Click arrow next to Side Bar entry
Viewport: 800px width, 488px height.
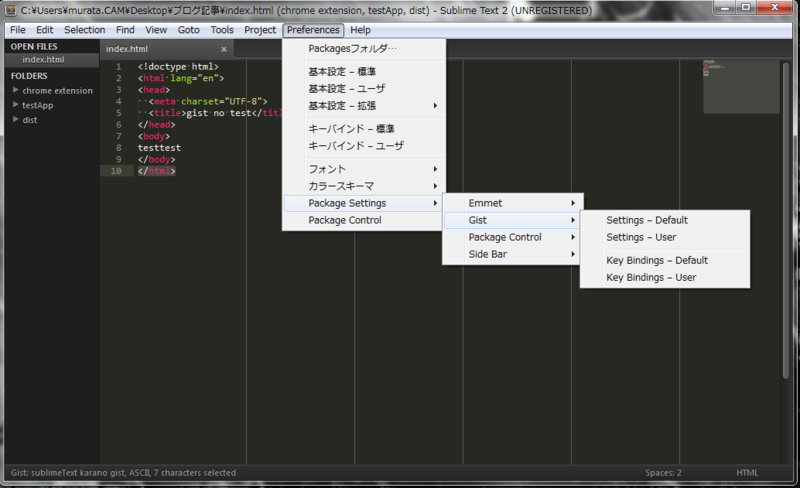[x=573, y=254]
